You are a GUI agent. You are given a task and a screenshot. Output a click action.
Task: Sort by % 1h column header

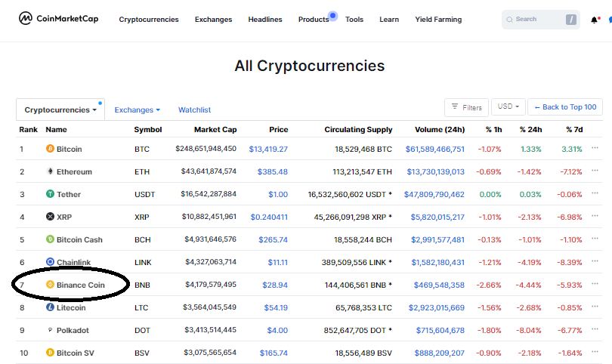pyautogui.click(x=493, y=130)
